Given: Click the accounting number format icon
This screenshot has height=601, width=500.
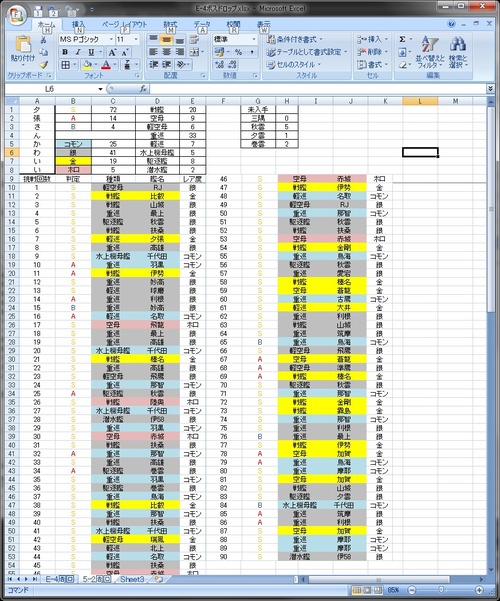Looking at the screenshot, I should coord(219,52).
